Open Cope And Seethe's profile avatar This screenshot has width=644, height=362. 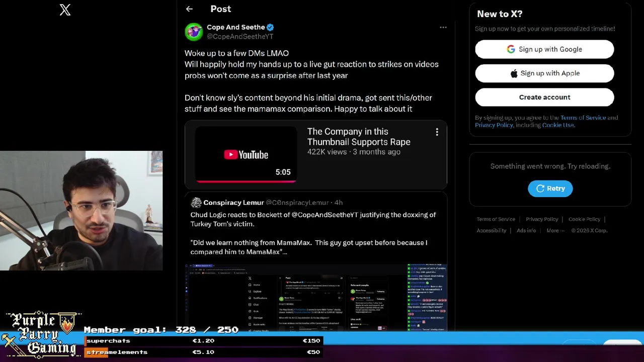[x=194, y=32]
